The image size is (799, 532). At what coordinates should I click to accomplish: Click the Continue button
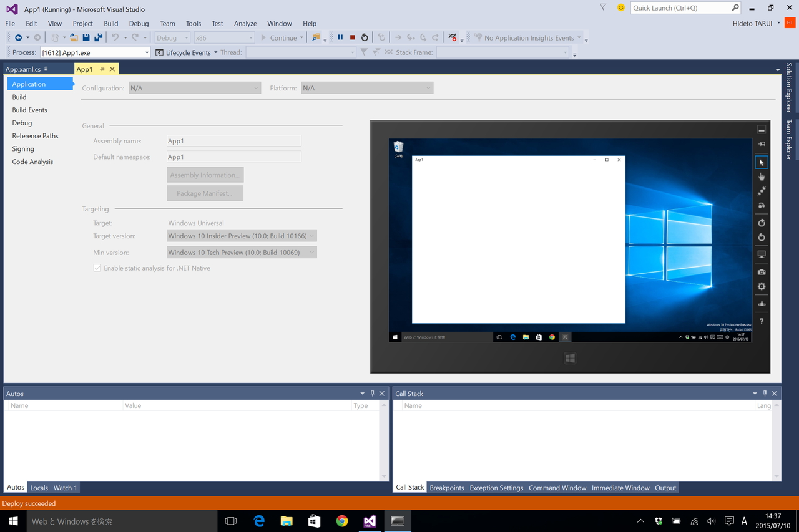click(x=280, y=37)
